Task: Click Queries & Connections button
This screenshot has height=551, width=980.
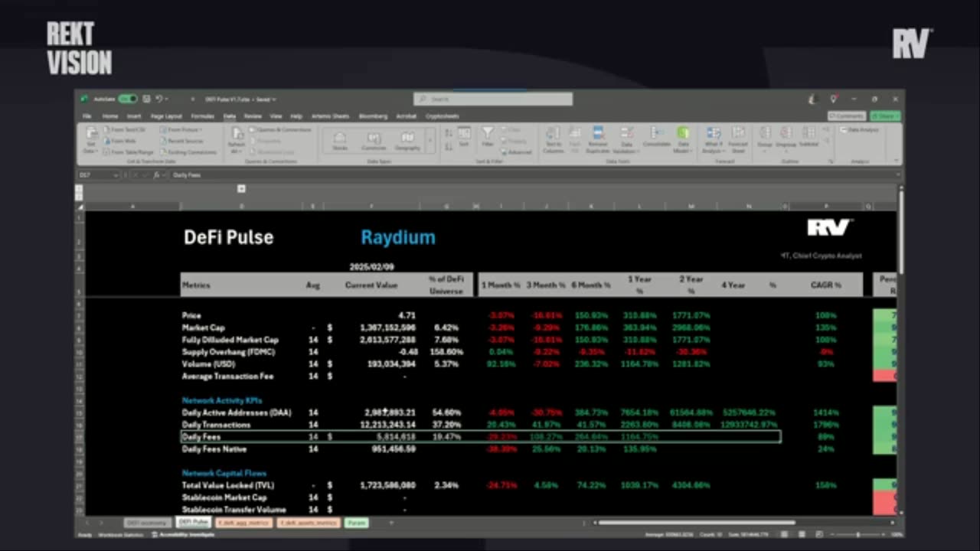Action: point(280,130)
